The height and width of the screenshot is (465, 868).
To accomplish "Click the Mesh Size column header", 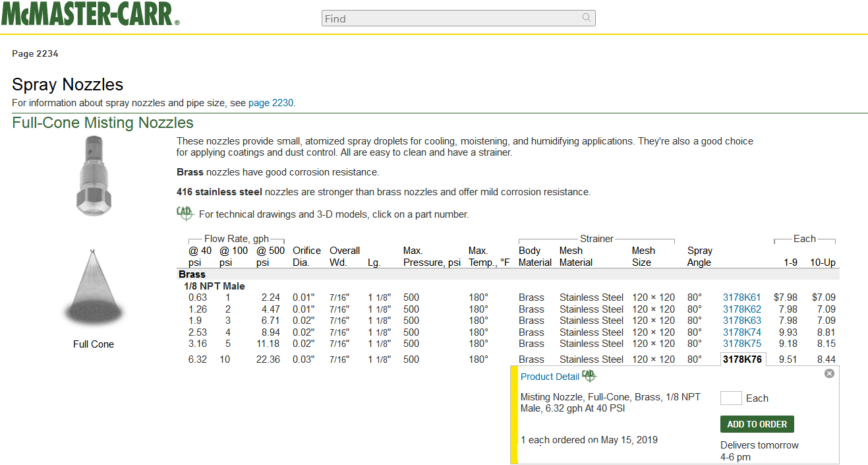I will point(644,257).
